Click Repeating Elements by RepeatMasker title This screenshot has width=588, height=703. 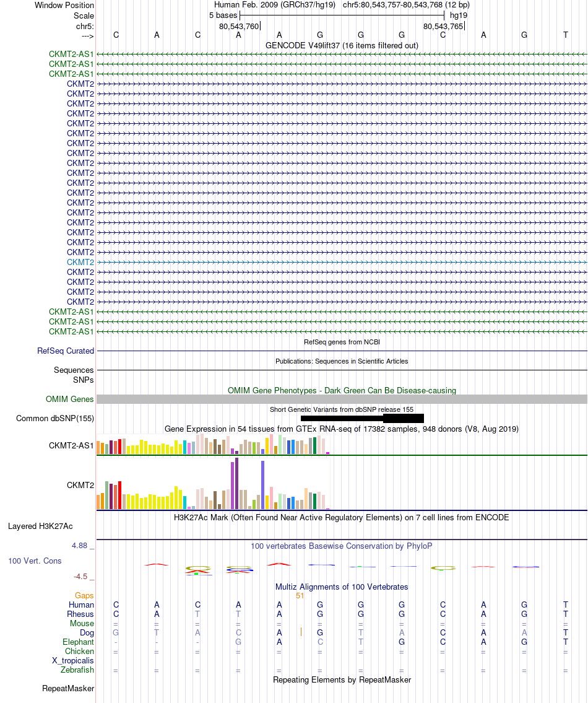342,679
